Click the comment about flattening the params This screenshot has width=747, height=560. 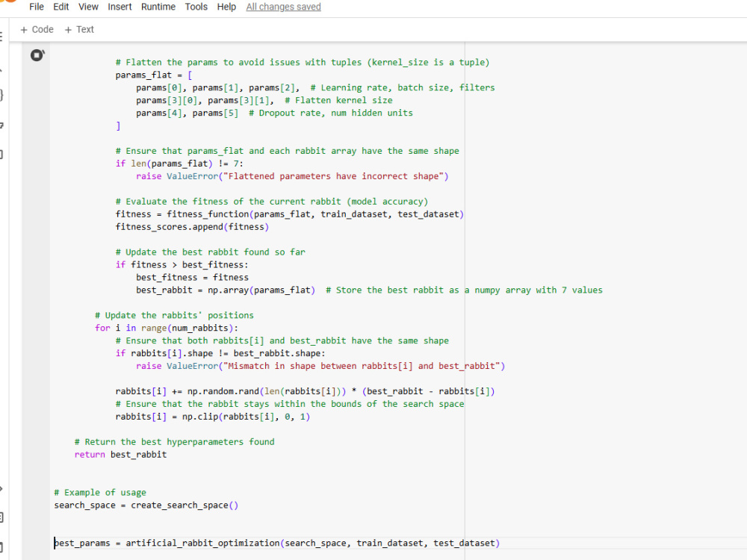[302, 63]
